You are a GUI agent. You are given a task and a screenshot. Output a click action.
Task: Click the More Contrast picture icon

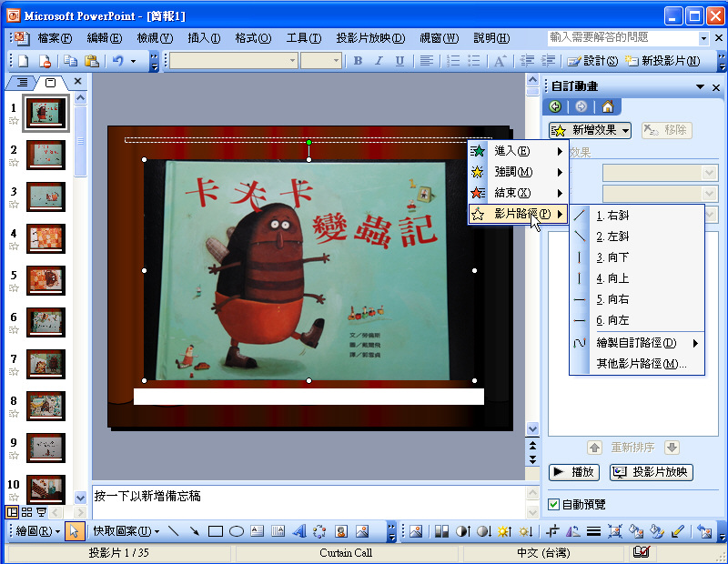[462, 530]
